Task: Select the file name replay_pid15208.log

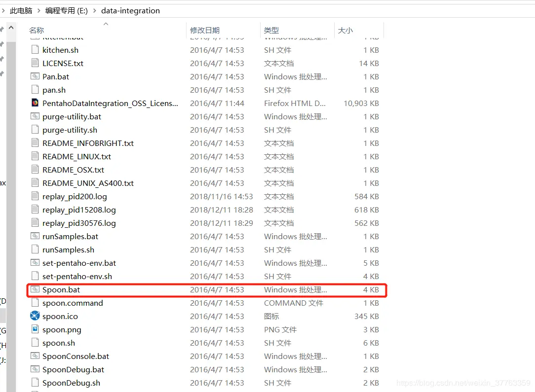Action: [x=79, y=210]
